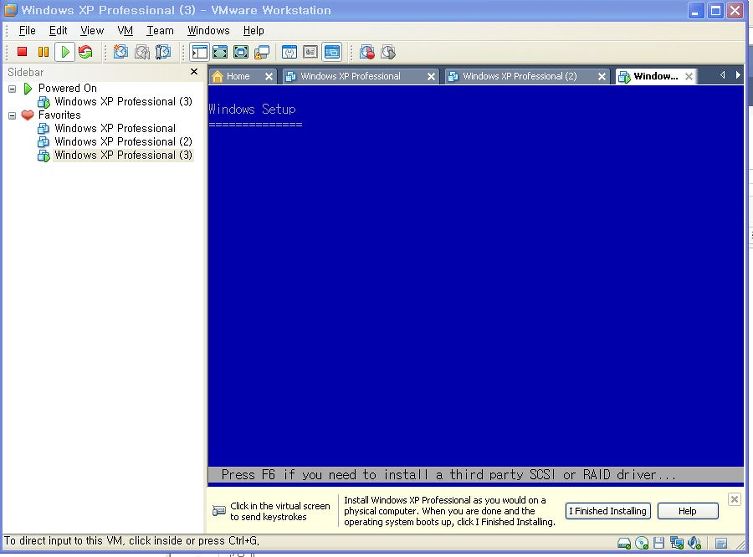Image resolution: width=753 pixels, height=557 pixels.
Task: Close the Windows XP Professional tab
Action: (x=431, y=76)
